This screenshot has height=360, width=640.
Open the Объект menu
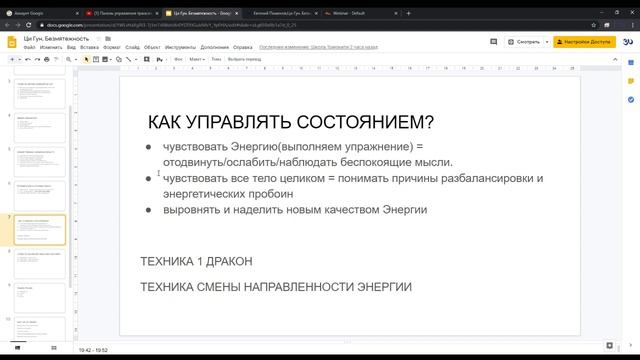point(152,47)
